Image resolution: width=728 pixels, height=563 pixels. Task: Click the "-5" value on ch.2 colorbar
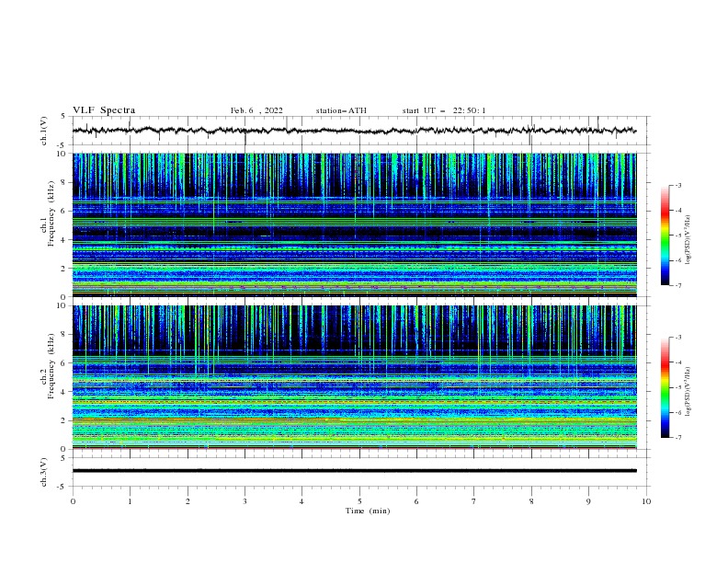pos(678,387)
